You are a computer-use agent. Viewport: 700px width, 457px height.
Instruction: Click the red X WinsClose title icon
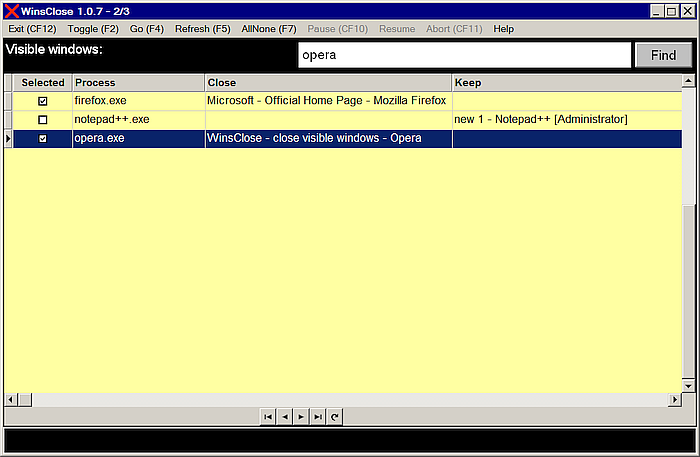(12, 11)
